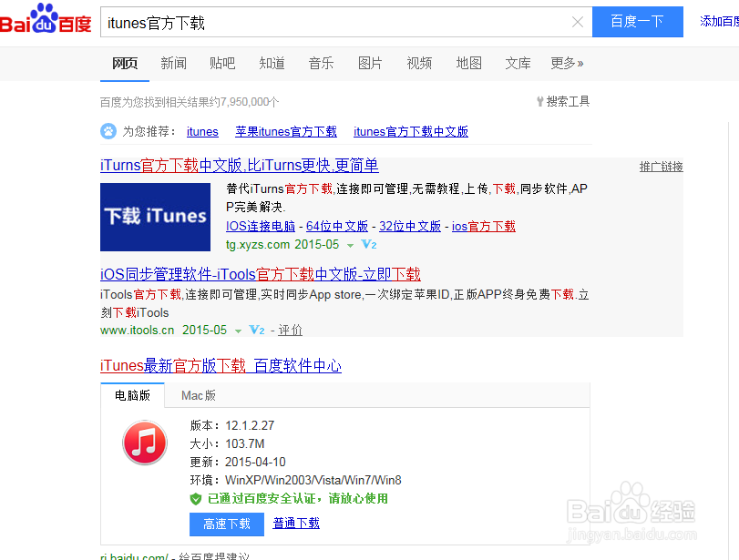Switch to the 贴吧 tab
Viewport: 739px width, 560px height.
coord(222,63)
